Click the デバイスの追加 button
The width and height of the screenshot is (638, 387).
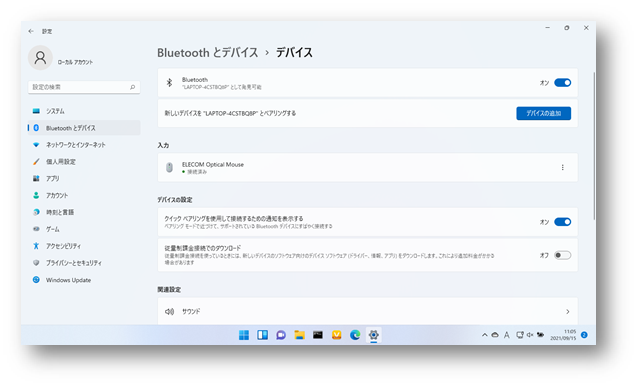(x=544, y=113)
